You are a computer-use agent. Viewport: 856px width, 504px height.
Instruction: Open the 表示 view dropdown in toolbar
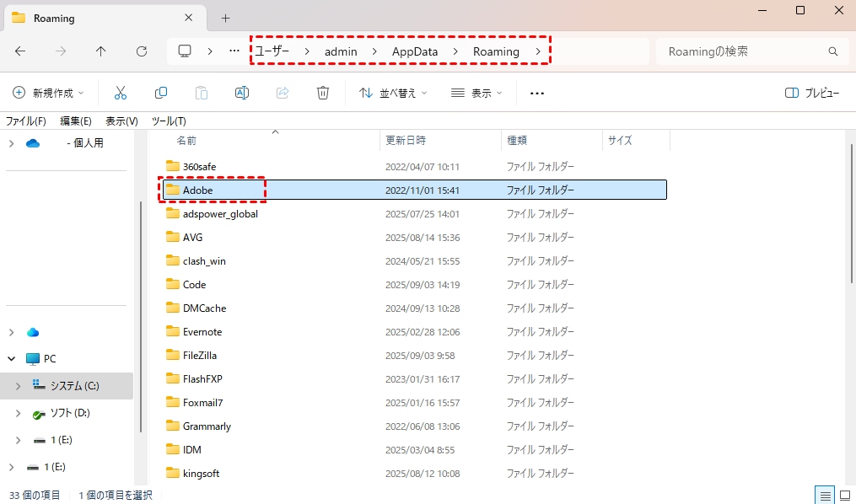click(476, 93)
